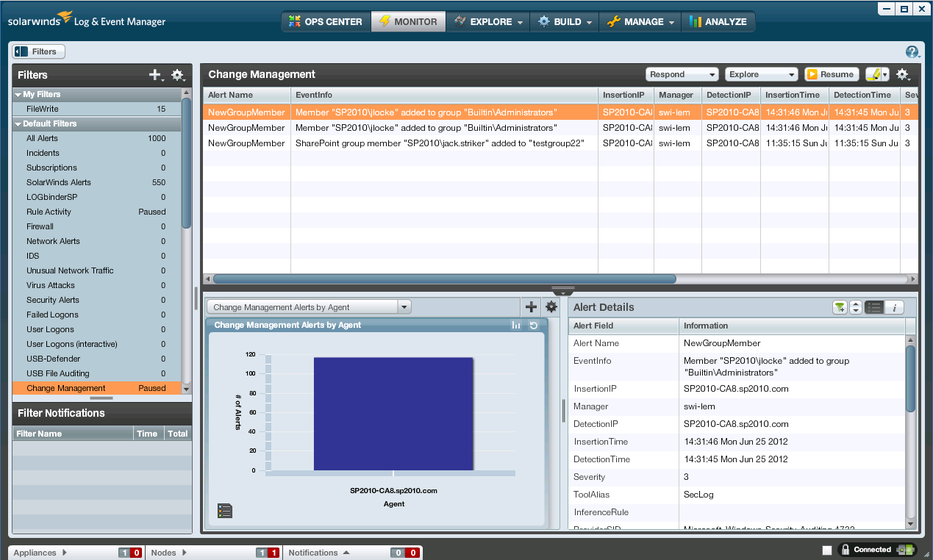Select the LOGbinderSP filter
933x560 pixels.
(x=96, y=197)
